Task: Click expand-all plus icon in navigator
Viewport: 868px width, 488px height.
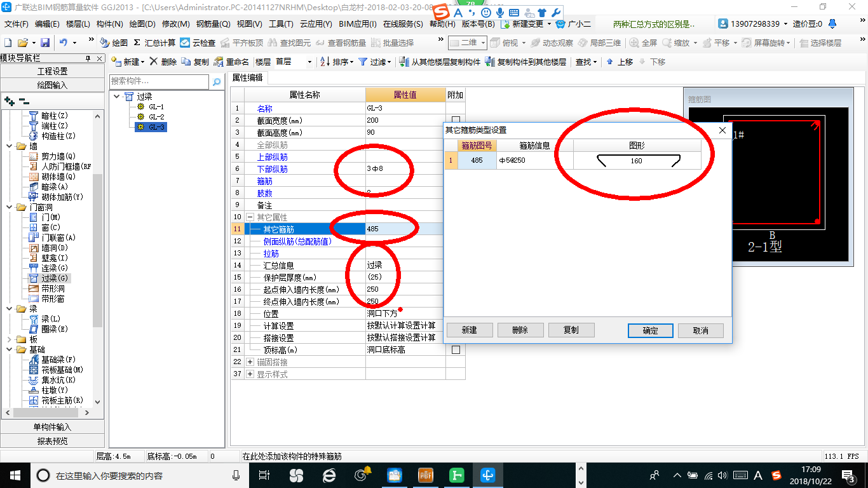Action: coord(9,100)
